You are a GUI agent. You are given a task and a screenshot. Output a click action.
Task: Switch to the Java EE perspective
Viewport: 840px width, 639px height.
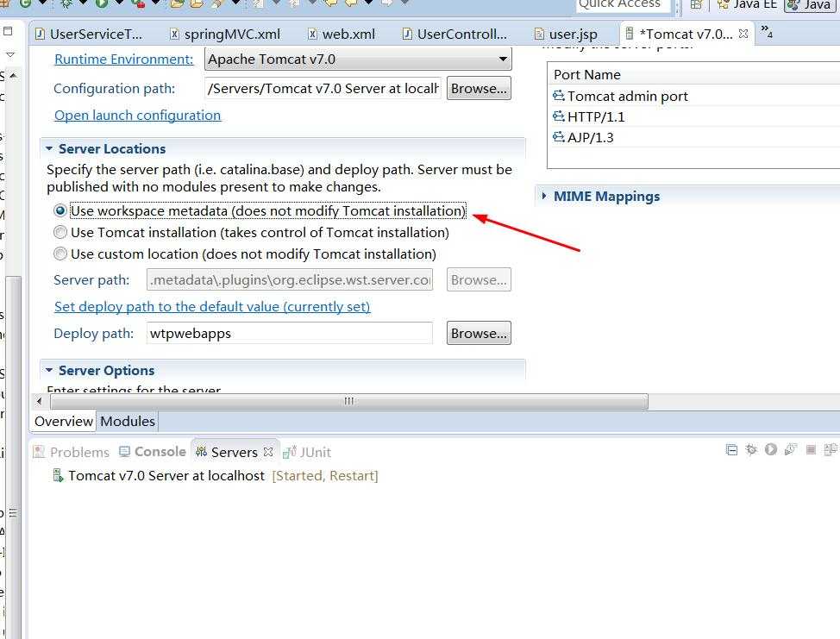point(748,4)
